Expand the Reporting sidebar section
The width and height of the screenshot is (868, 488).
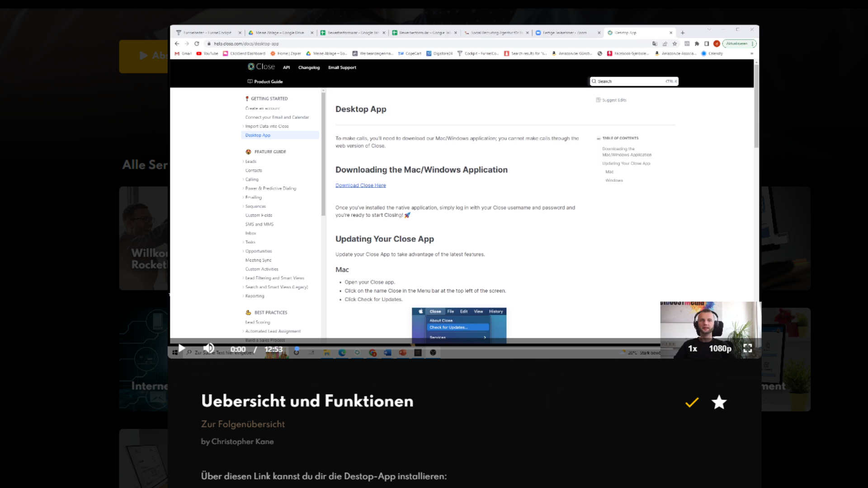click(255, 296)
